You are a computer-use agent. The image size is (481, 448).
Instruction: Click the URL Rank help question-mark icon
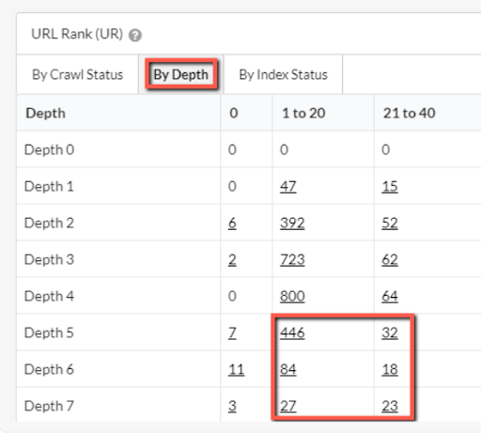tap(135, 35)
